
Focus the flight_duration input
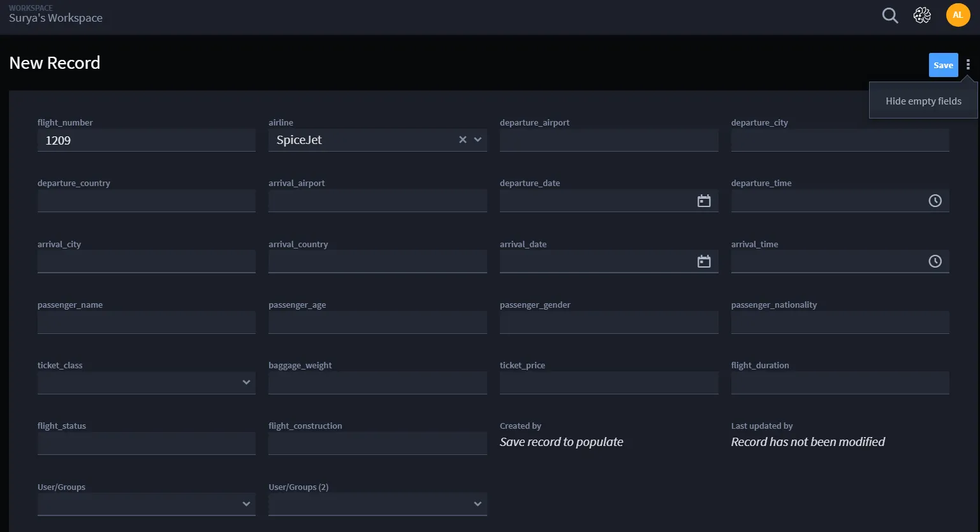click(840, 383)
